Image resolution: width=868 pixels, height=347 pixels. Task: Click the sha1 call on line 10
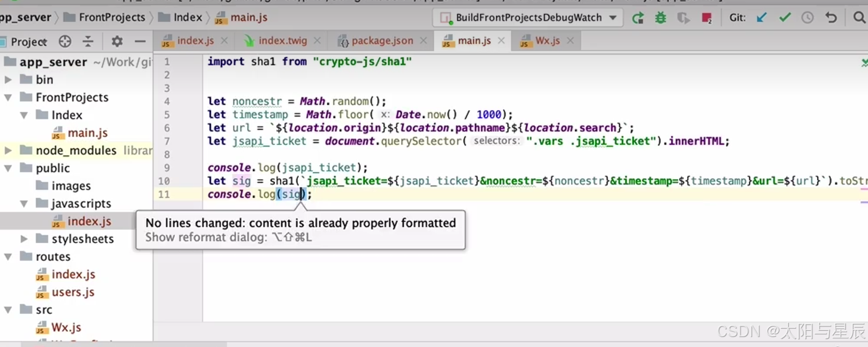(282, 181)
